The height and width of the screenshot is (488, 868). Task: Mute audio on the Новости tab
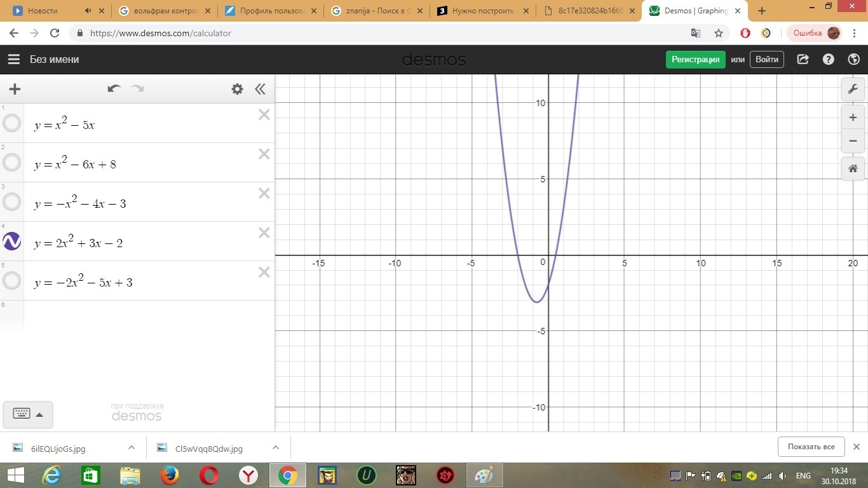88,11
